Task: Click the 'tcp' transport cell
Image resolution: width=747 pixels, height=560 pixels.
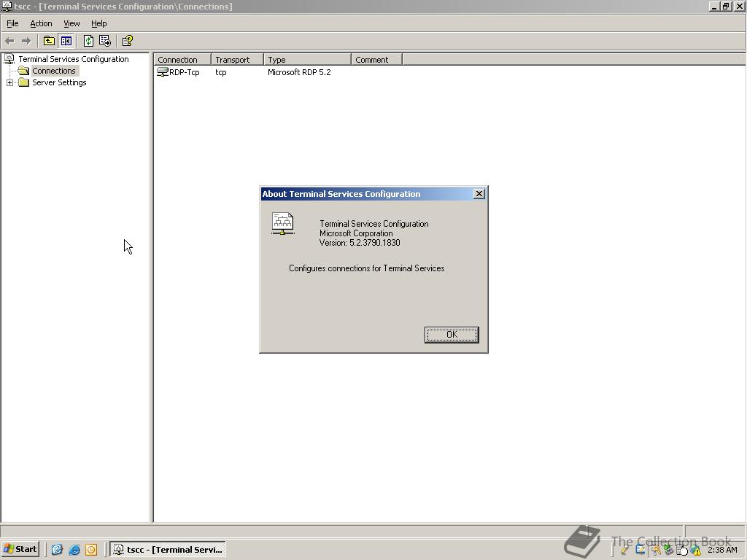Action: coord(220,72)
